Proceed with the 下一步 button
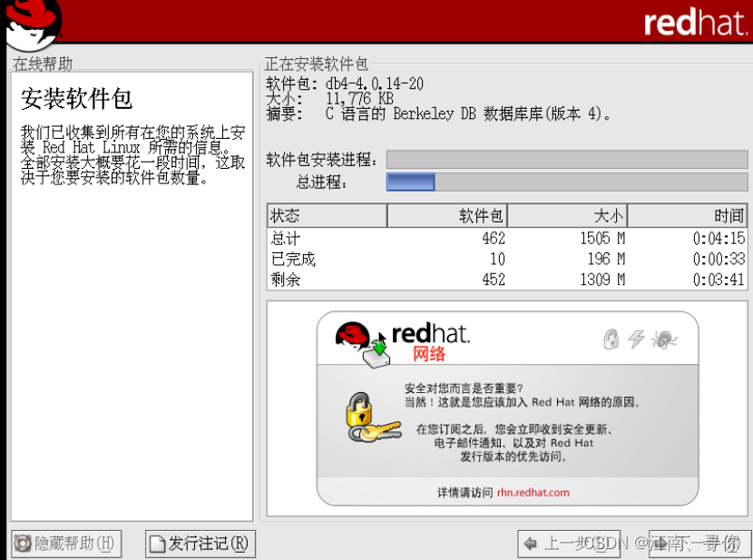Screen dimensions: 753x560 tap(700, 544)
